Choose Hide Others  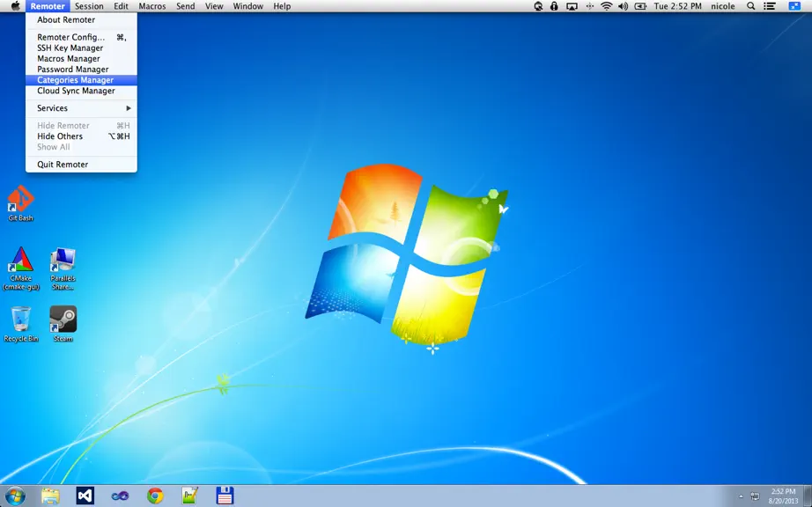click(x=81, y=136)
